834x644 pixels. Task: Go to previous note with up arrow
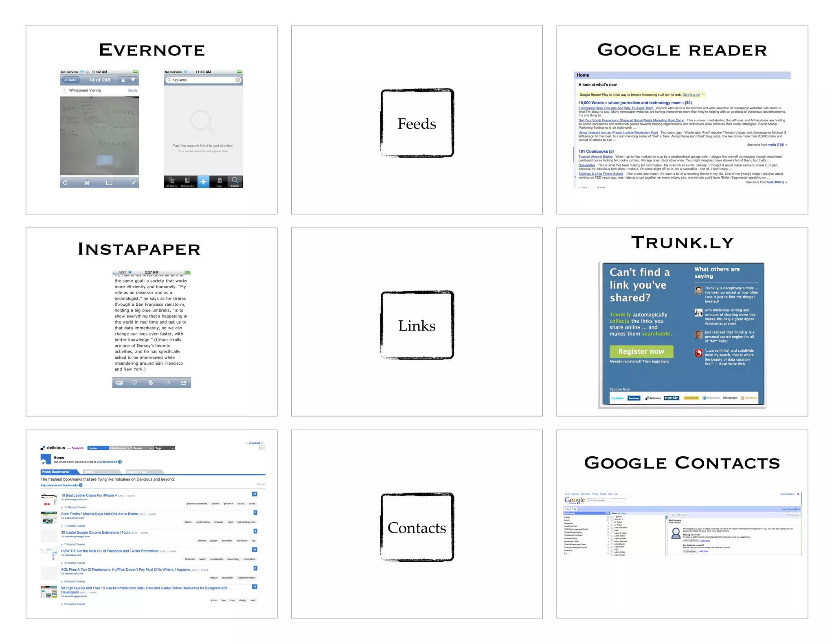point(123,80)
